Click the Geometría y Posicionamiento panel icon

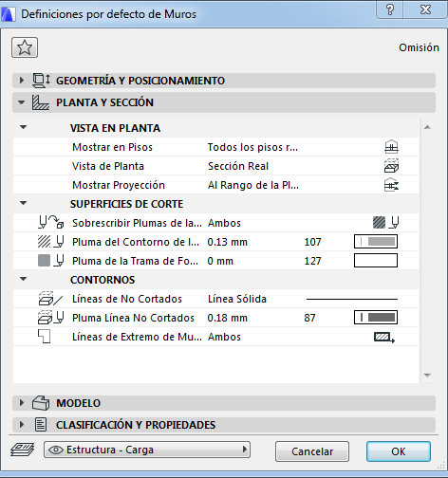(41, 81)
